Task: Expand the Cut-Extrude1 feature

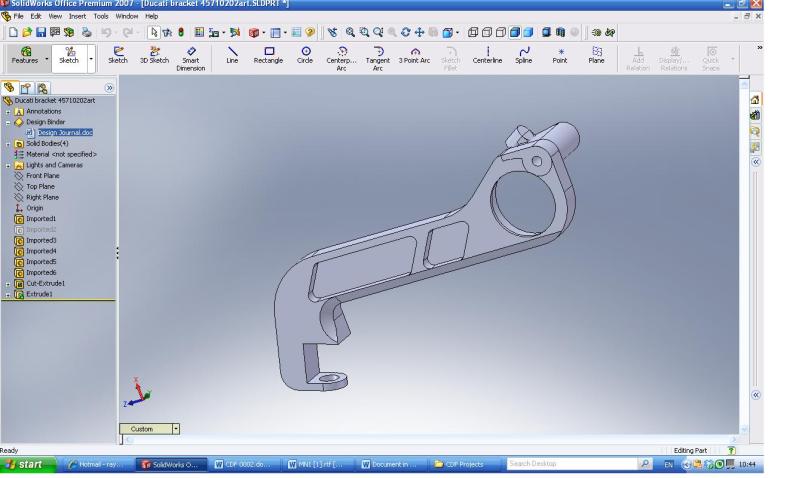Action: tap(8, 283)
